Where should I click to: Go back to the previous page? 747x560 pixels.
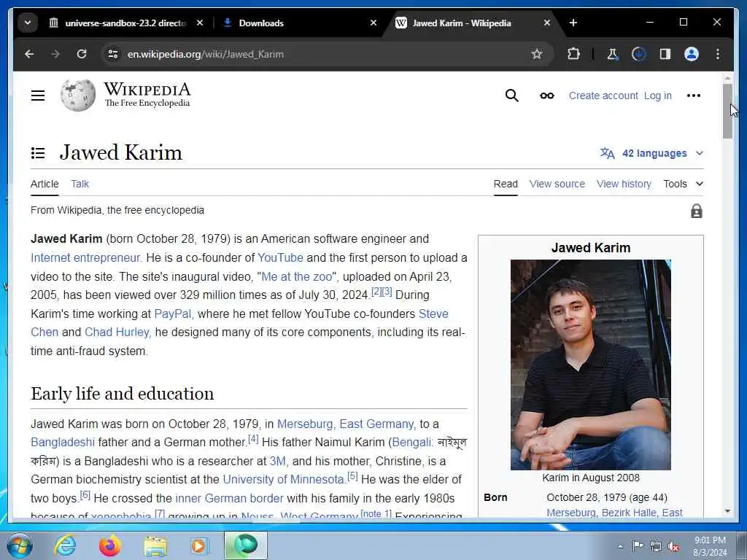(x=29, y=54)
